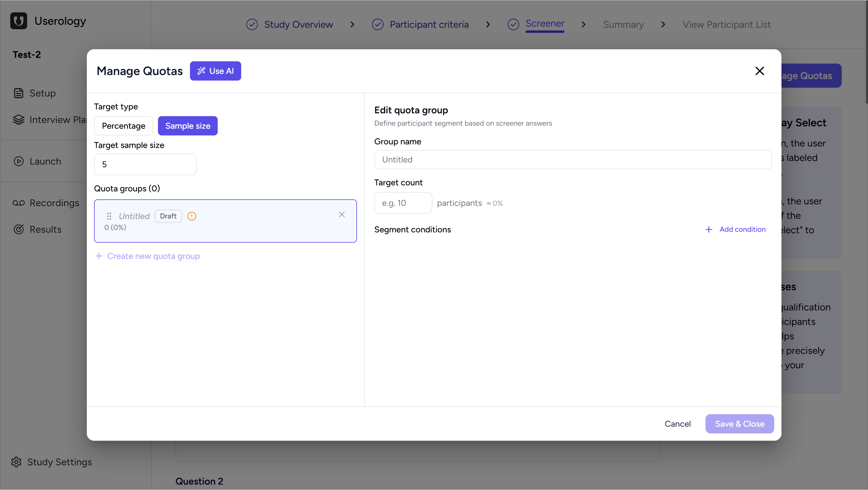
Task: Select the Launch icon in sidebar
Action: pos(18,161)
